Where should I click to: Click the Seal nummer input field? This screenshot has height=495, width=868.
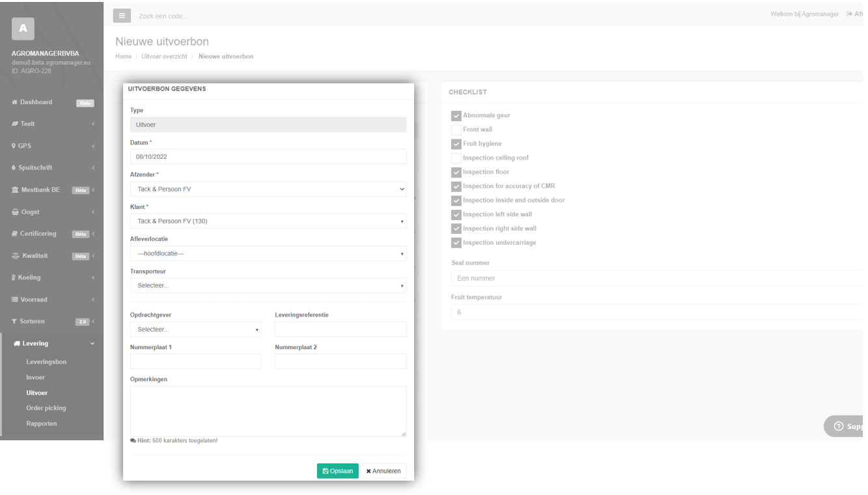(658, 278)
